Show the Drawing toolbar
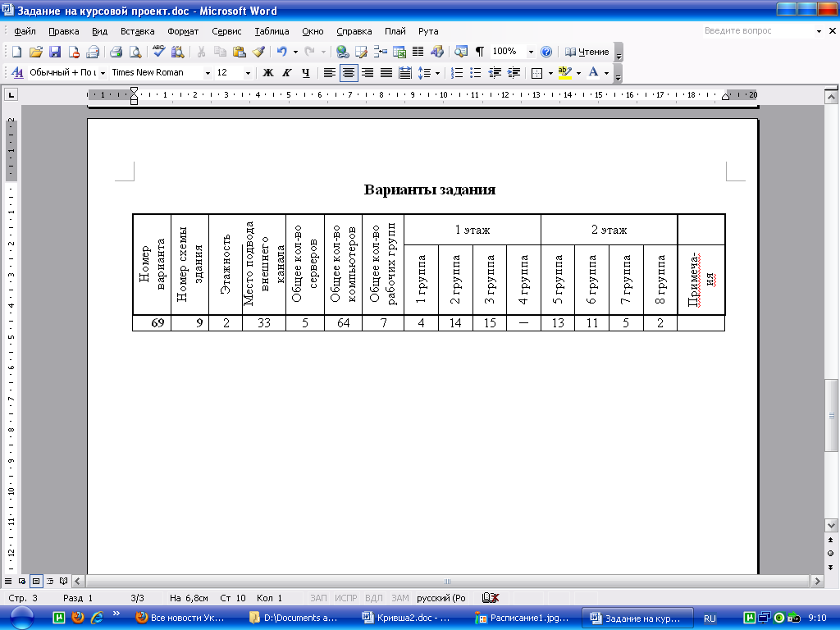Viewport: 840px width, 630px height. pos(437,52)
